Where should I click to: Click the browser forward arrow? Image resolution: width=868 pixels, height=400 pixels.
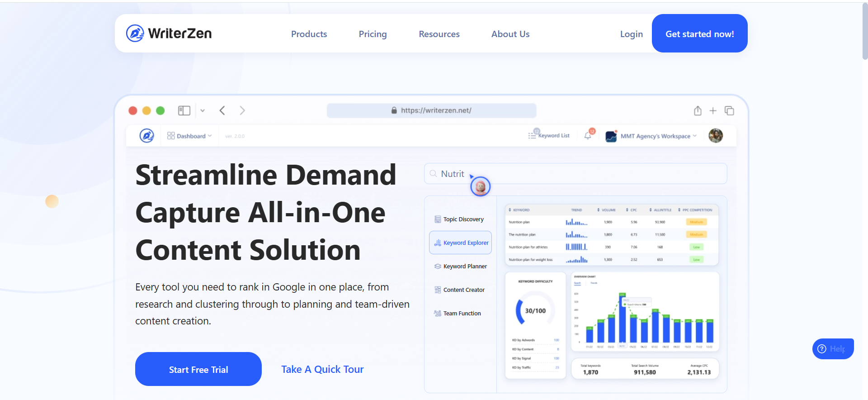pos(242,110)
